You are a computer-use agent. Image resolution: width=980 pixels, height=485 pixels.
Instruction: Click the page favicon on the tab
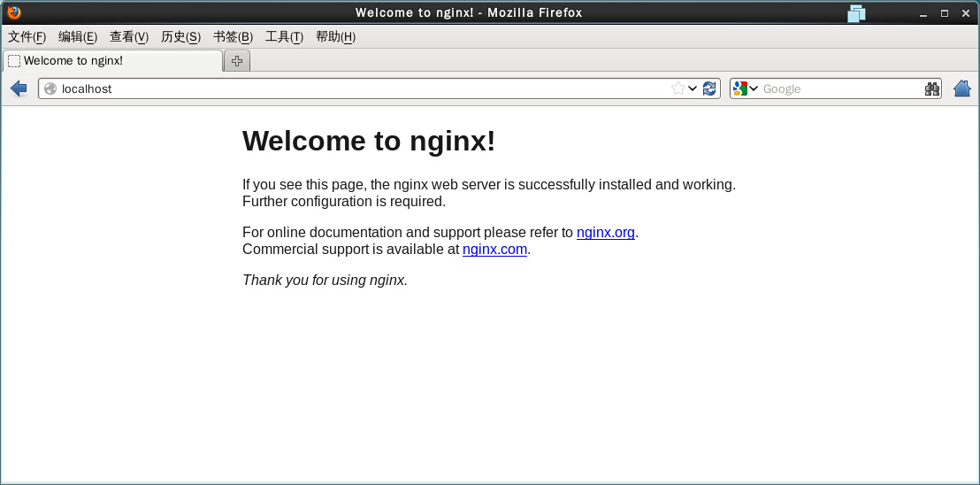tap(14, 60)
